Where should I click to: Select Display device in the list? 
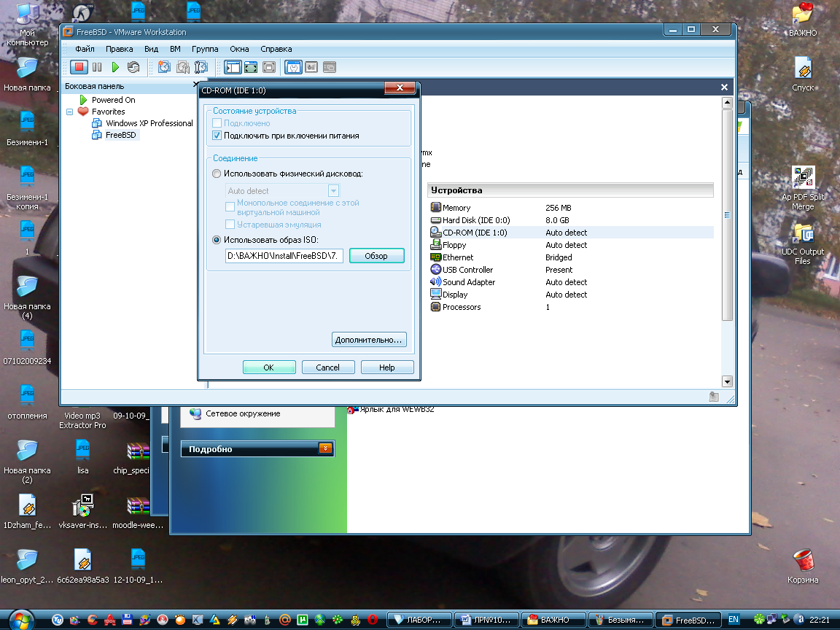[x=570, y=294]
